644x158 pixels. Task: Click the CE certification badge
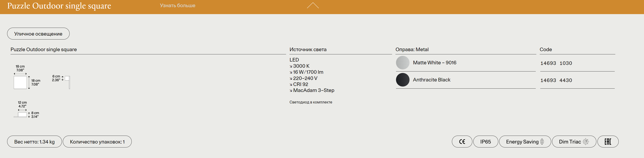pos(462,142)
